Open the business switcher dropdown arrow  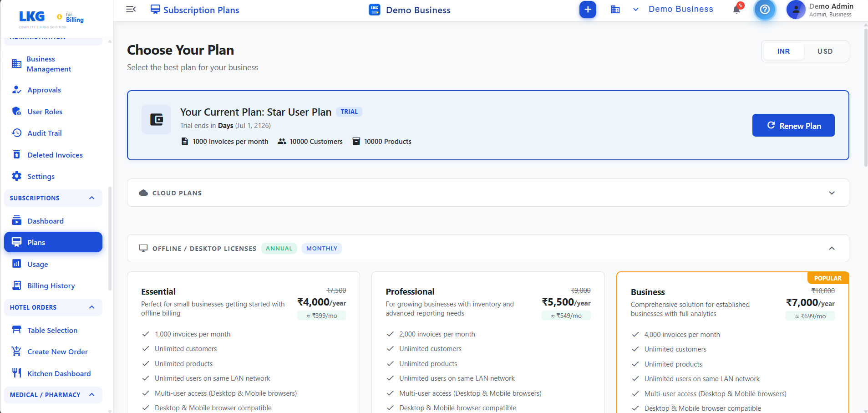(636, 10)
